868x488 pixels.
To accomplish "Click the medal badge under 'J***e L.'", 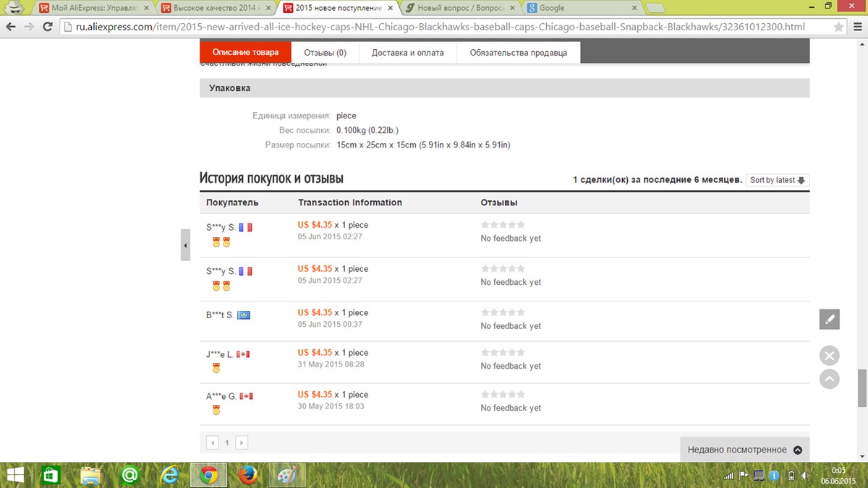I will click(x=216, y=368).
